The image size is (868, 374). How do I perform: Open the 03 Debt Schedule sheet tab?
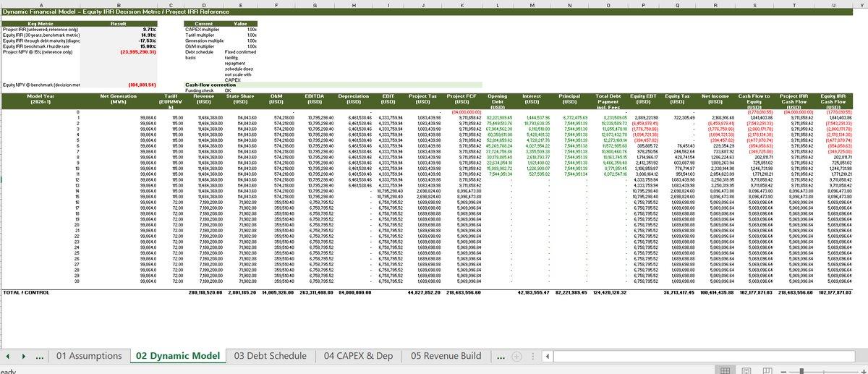[x=271, y=356]
